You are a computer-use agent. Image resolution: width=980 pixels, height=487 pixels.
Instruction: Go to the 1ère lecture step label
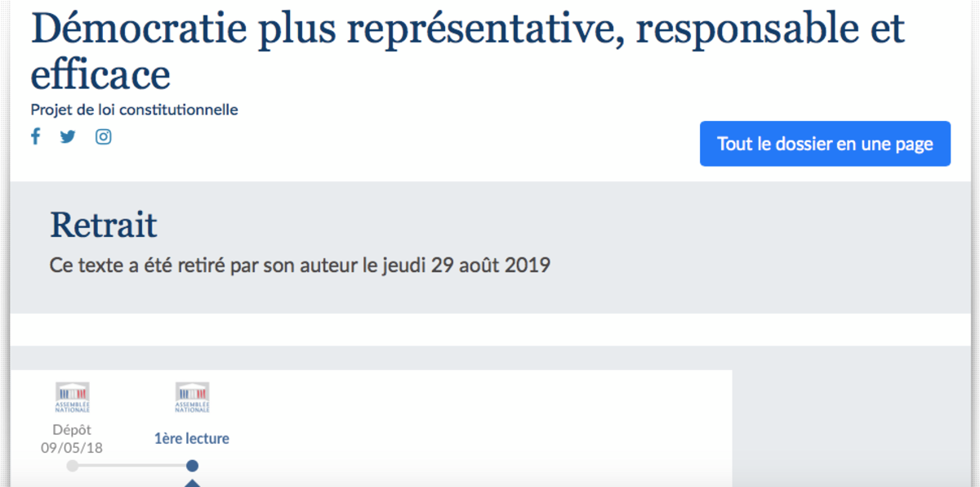click(x=192, y=439)
